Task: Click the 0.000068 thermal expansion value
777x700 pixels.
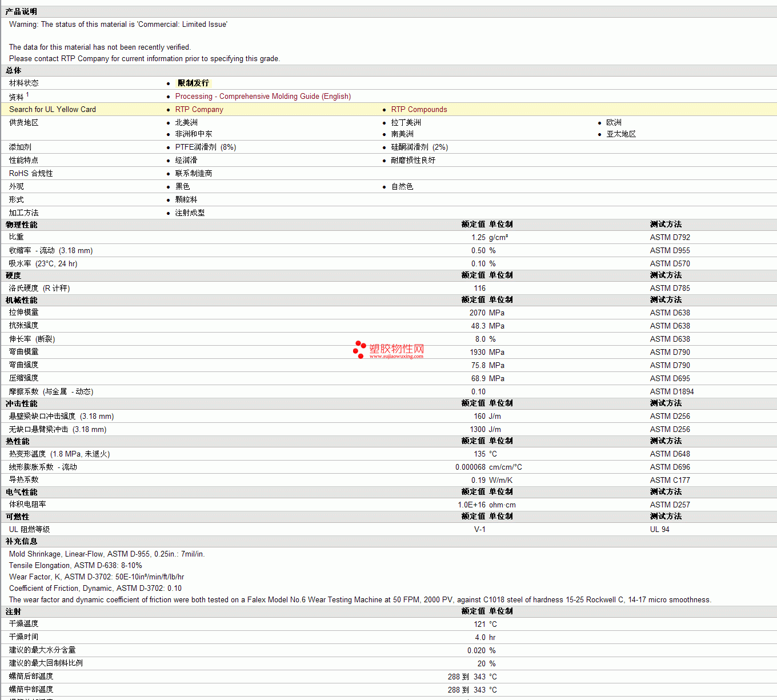Action: click(x=470, y=467)
